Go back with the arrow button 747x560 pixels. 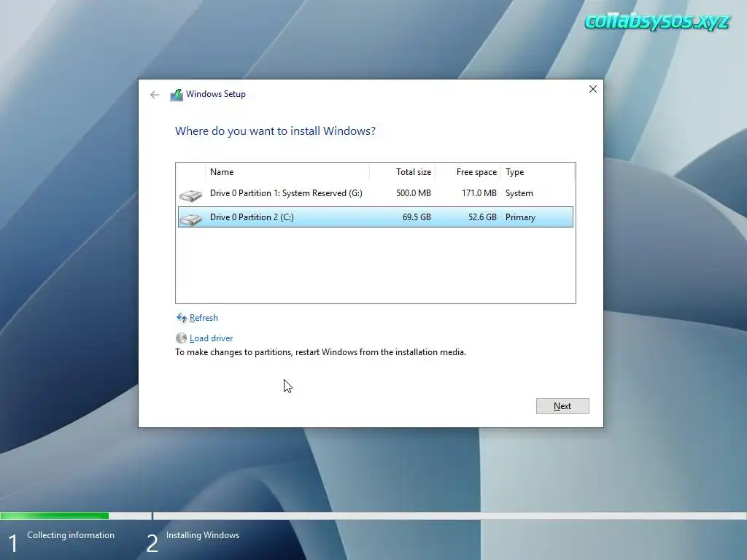[x=155, y=95]
